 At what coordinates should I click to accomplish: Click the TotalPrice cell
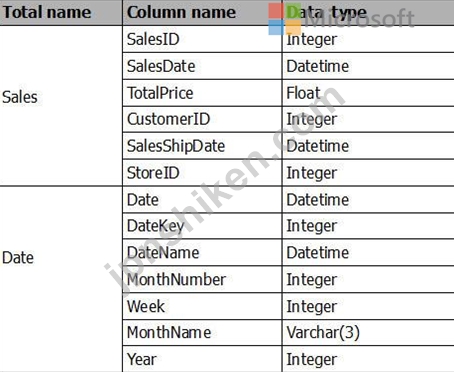tap(202, 93)
